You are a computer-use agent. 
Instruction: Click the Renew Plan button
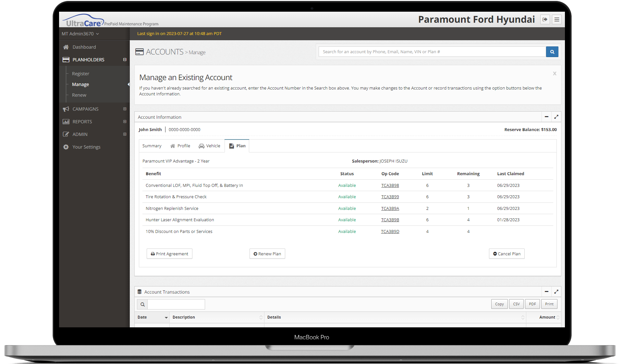click(x=267, y=254)
